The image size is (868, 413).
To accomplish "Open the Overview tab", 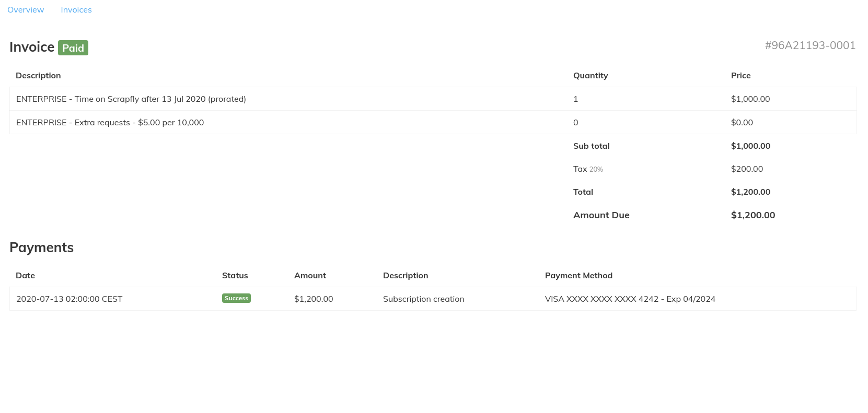I will 26,10.
